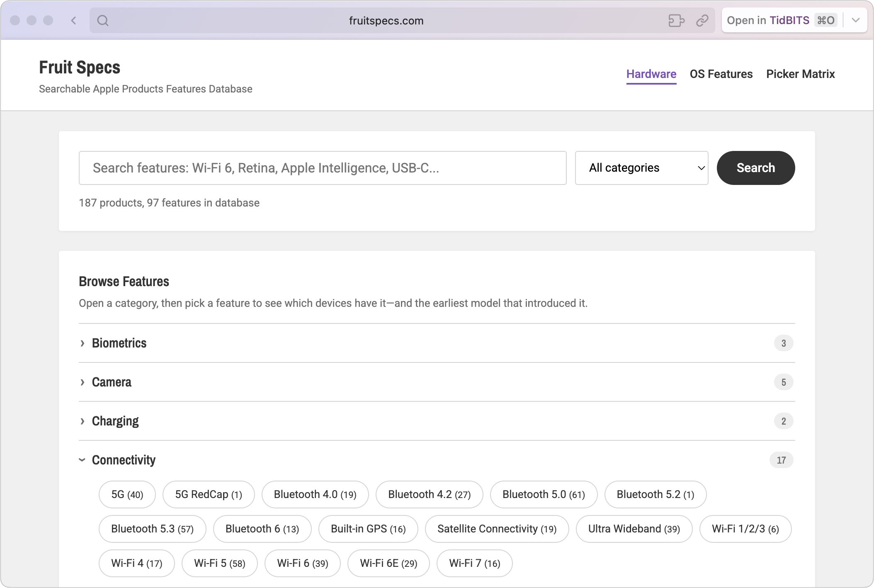Pick the Wi-Fi 6 (39) chip

pyautogui.click(x=302, y=564)
